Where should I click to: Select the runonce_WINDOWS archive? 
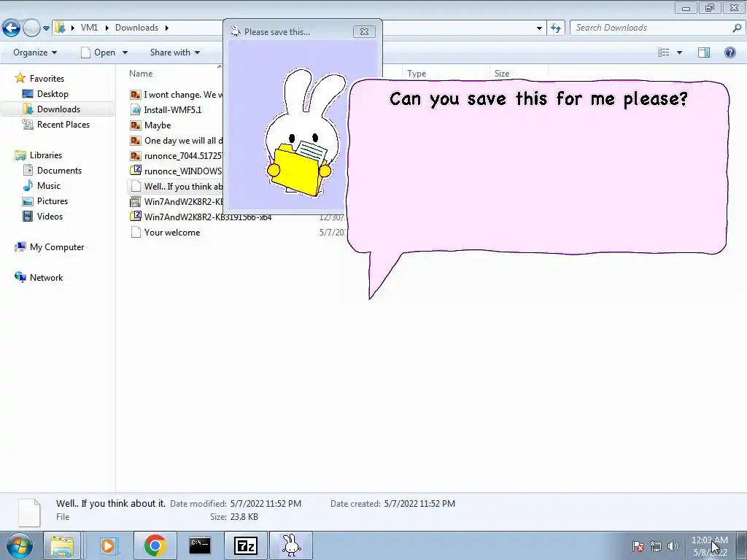176,171
